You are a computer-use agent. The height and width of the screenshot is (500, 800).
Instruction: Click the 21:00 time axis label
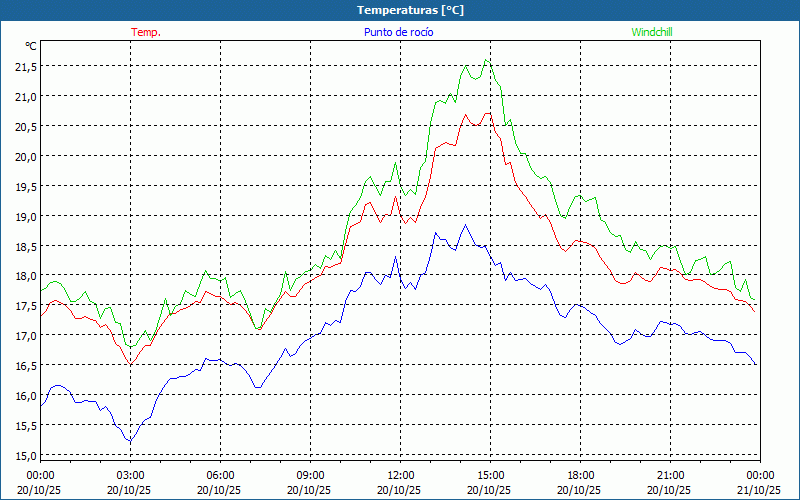[670, 475]
